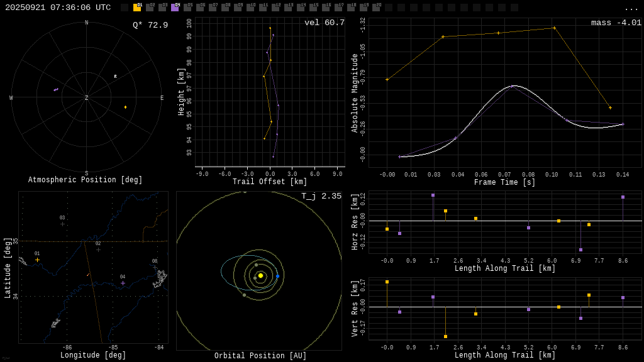The width and height of the screenshot is (644, 362).
Task: Click the mass -4.01 readout
Action: tap(616, 23)
